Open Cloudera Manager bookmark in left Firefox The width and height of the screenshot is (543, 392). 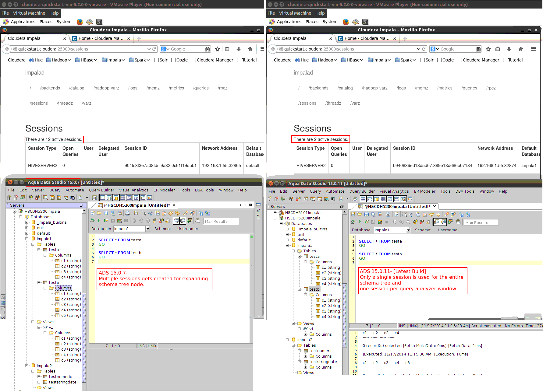(213, 60)
